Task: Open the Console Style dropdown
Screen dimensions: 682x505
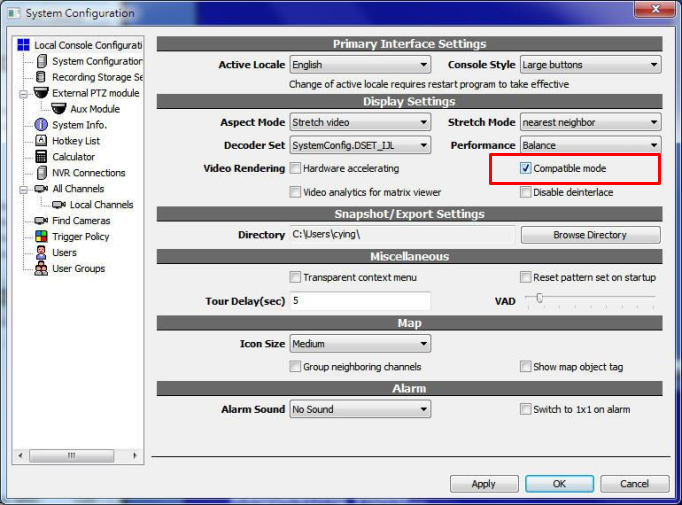Action: [x=590, y=64]
